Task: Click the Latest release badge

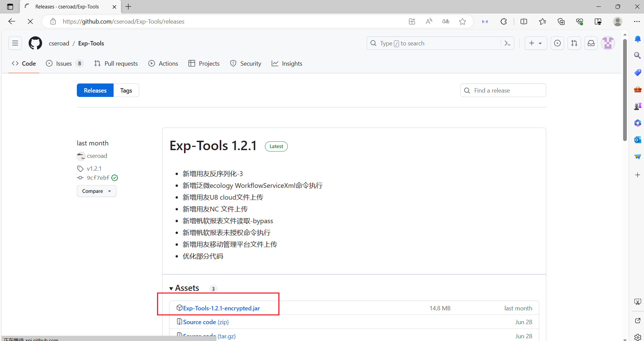Action: 276,146
